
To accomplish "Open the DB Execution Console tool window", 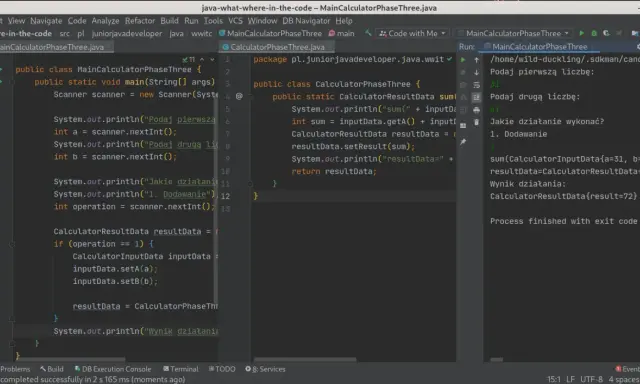I will [x=113, y=369].
